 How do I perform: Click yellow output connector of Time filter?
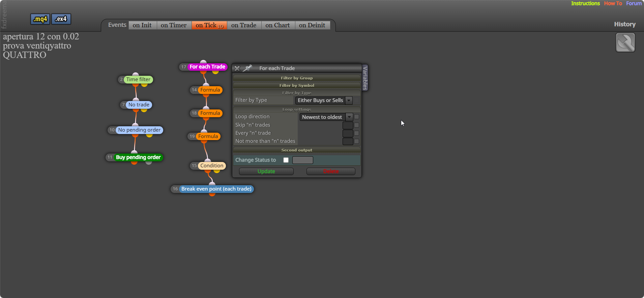(144, 85)
